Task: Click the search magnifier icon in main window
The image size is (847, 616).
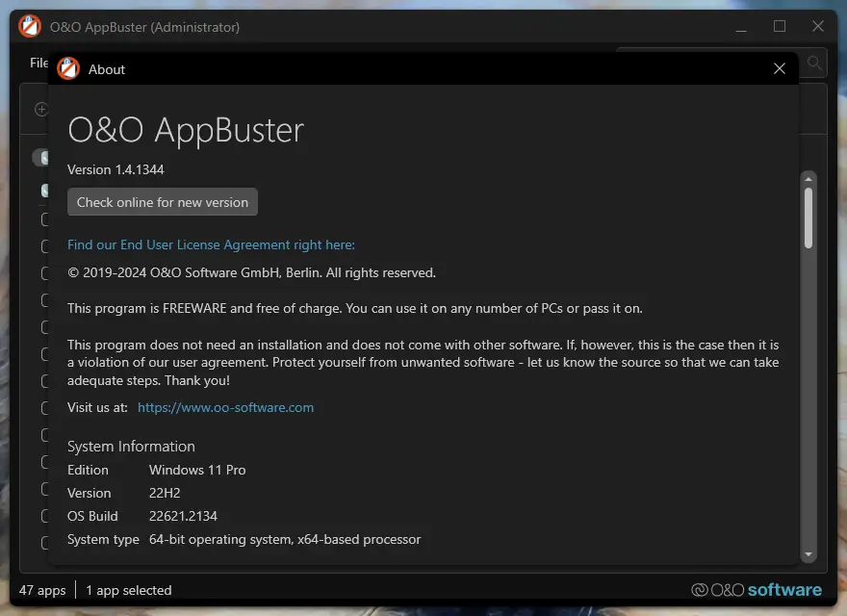Action: tap(814, 64)
